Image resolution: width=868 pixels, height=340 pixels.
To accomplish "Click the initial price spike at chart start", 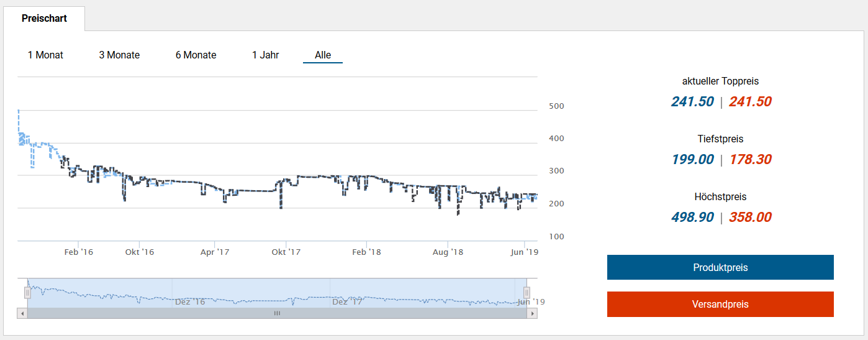I will 19,112.
